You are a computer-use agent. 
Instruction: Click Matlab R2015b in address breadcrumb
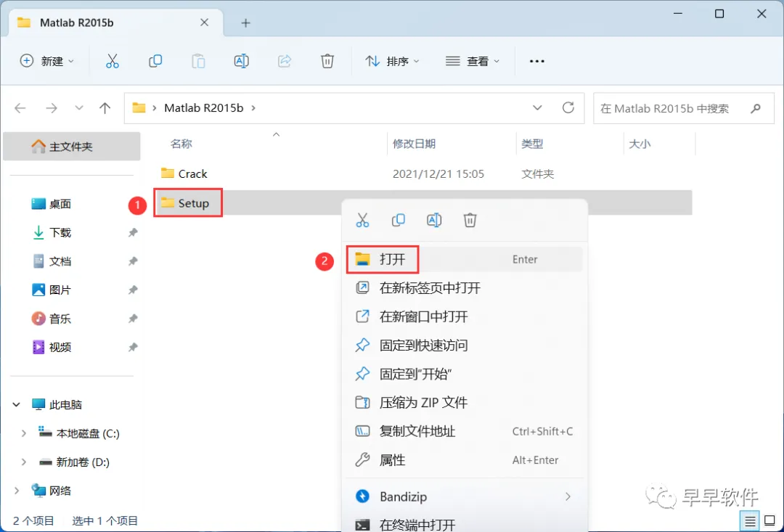point(204,108)
